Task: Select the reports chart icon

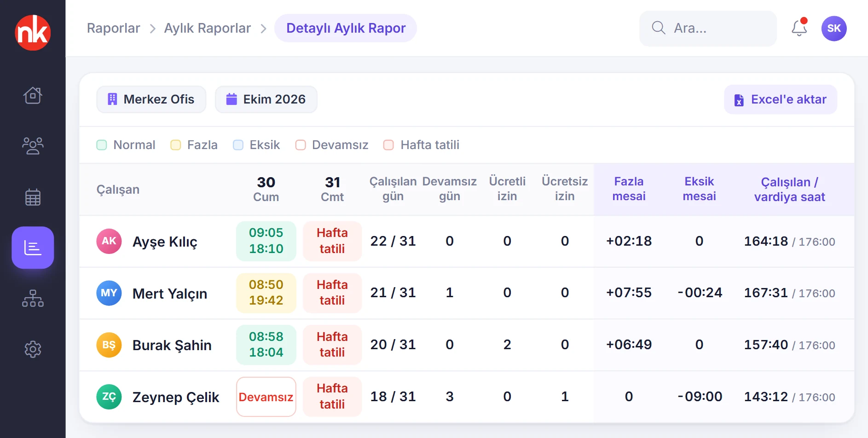Action: (x=33, y=248)
